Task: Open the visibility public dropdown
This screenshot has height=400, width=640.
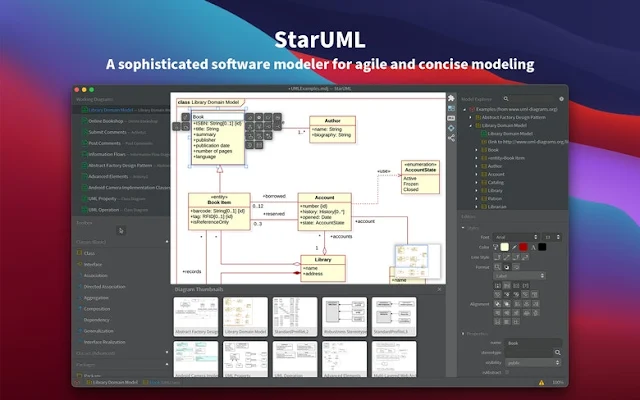Action: tap(533, 362)
